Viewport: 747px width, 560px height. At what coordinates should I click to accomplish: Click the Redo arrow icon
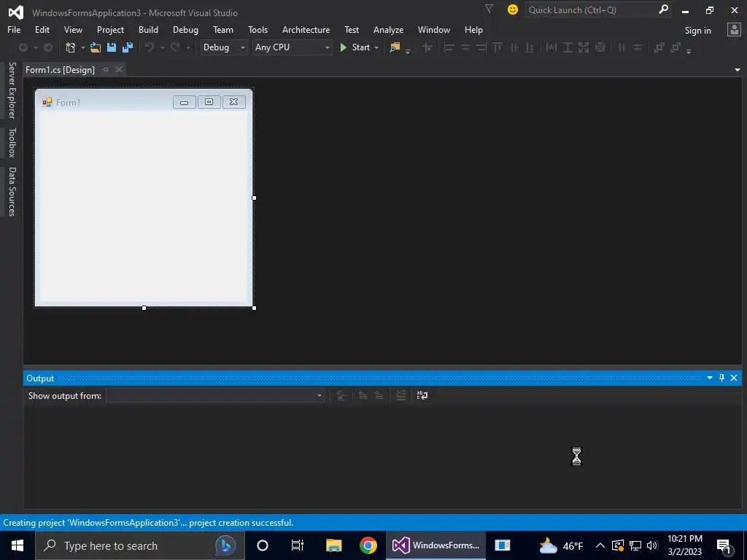coord(175,47)
